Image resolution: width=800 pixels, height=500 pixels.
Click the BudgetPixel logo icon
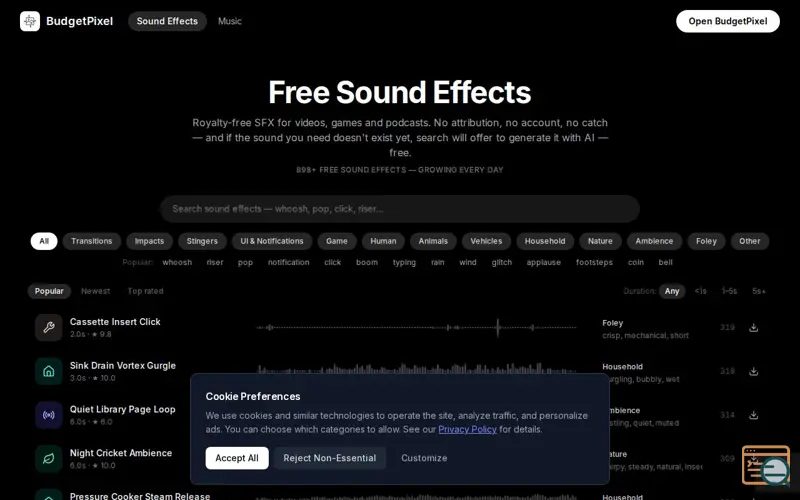click(x=30, y=21)
